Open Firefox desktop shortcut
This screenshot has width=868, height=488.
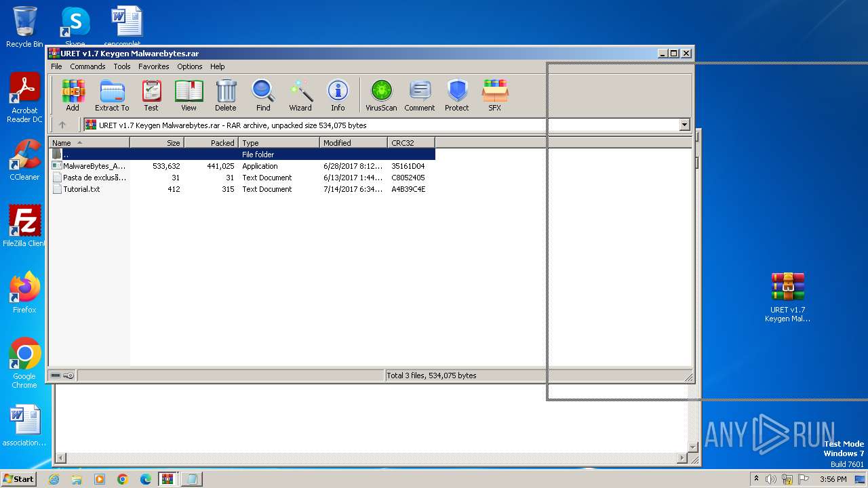pos(24,293)
